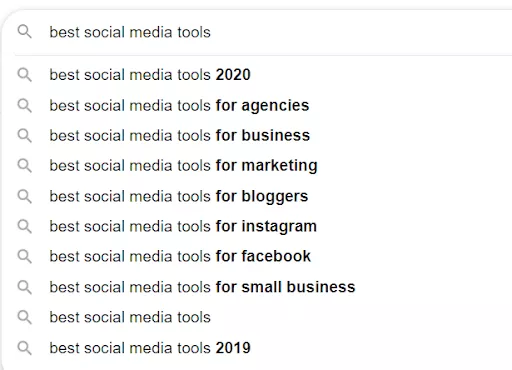Click the magnifier icon beside 'for agencies'

point(25,105)
